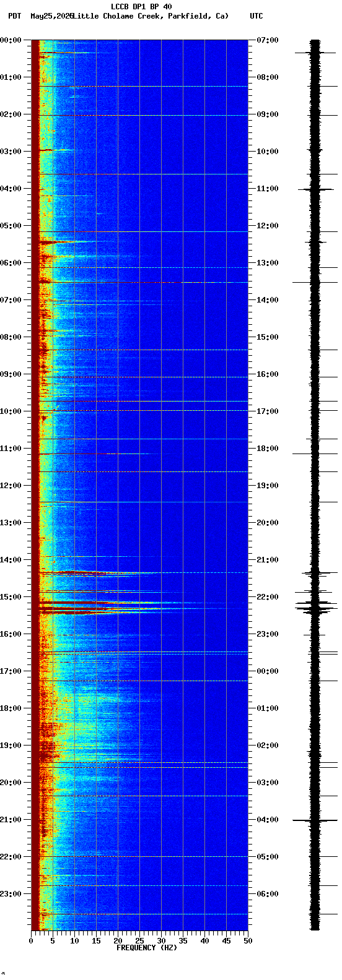Click the "07:00" label on UTC axis

coord(268,40)
